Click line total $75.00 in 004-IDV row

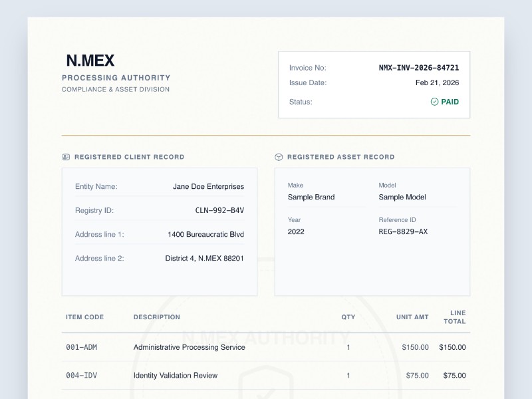(454, 376)
